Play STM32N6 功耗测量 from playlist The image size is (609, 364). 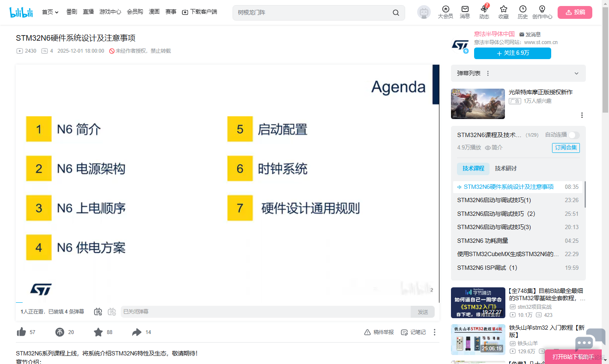point(518,241)
